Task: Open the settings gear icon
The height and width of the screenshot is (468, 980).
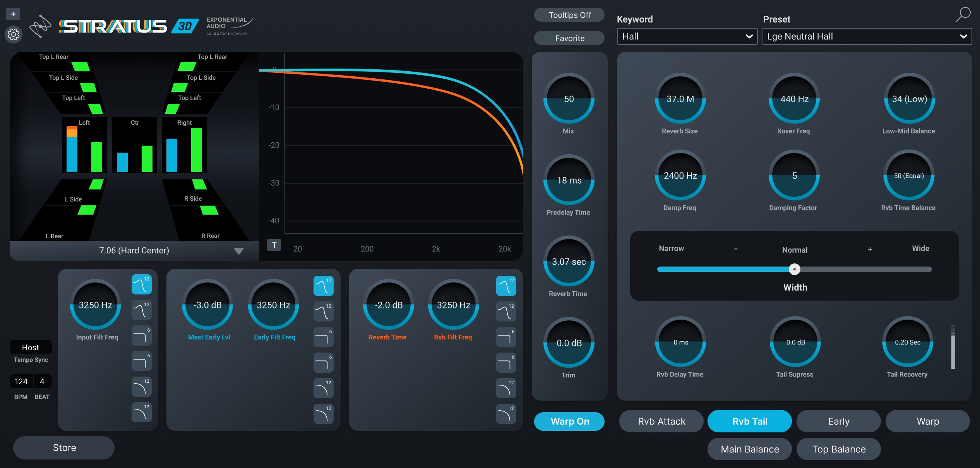Action: pyautogui.click(x=14, y=34)
